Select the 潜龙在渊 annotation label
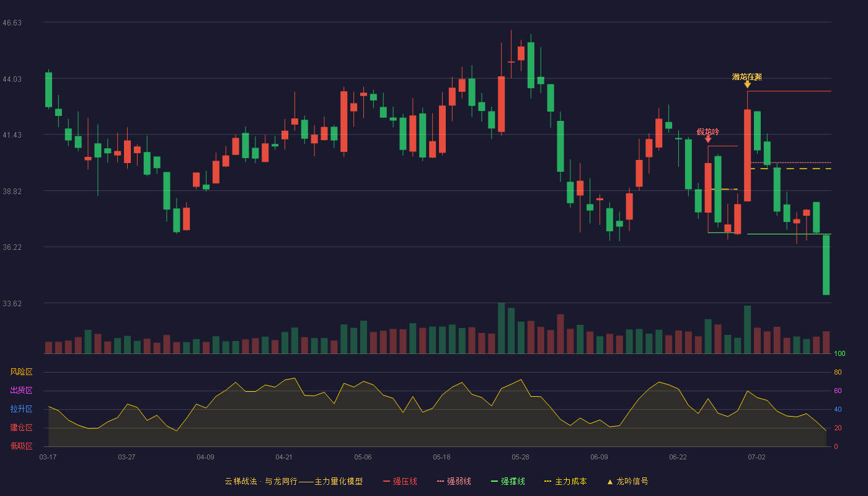This screenshot has width=868, height=496. [x=747, y=77]
